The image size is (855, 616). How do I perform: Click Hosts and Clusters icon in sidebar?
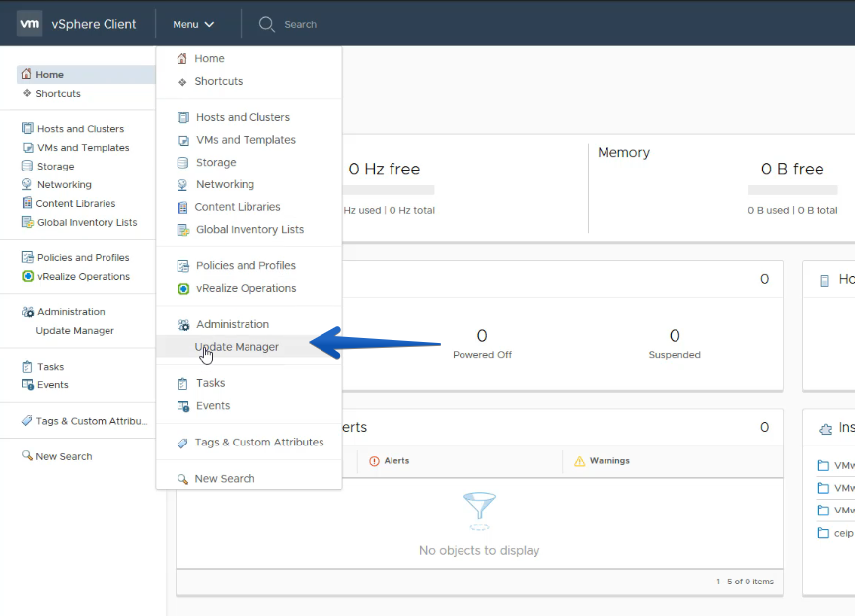point(27,128)
